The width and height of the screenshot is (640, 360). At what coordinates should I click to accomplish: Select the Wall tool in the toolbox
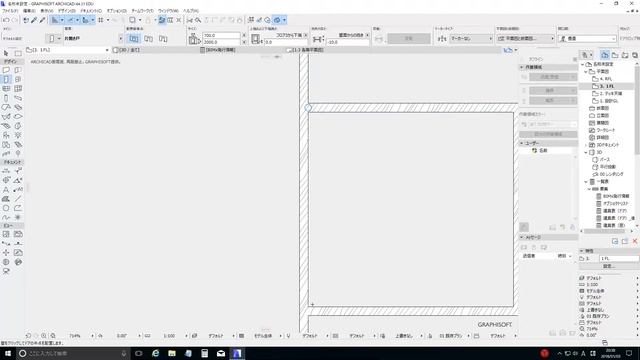coord(6,70)
